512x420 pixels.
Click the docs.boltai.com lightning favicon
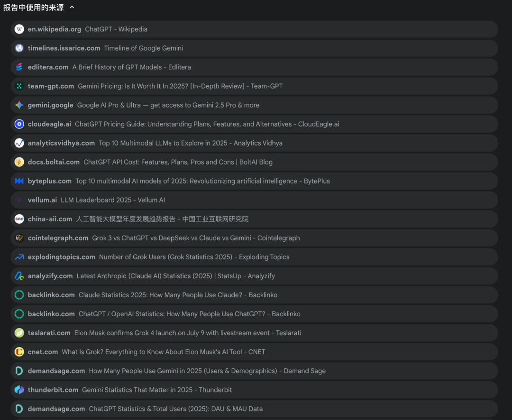coord(19,162)
